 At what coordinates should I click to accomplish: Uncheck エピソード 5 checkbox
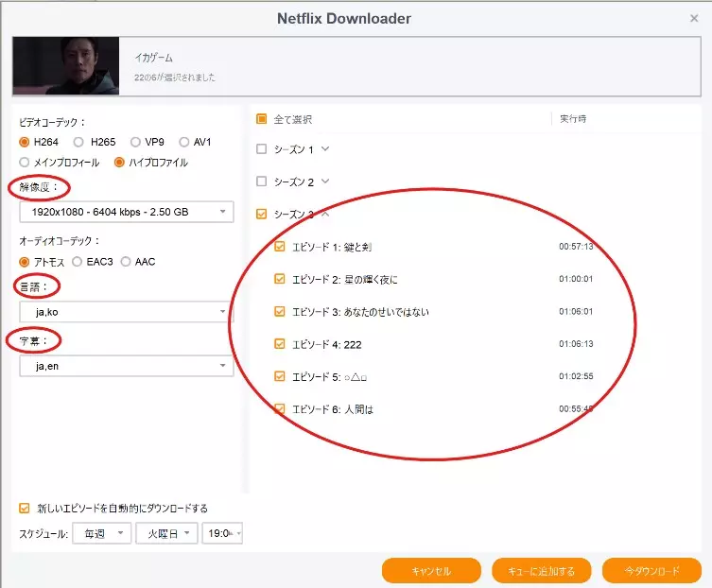[x=280, y=376]
